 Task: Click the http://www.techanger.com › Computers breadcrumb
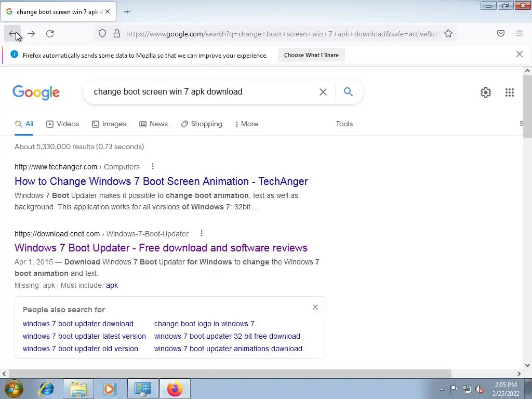pyautogui.click(x=77, y=167)
